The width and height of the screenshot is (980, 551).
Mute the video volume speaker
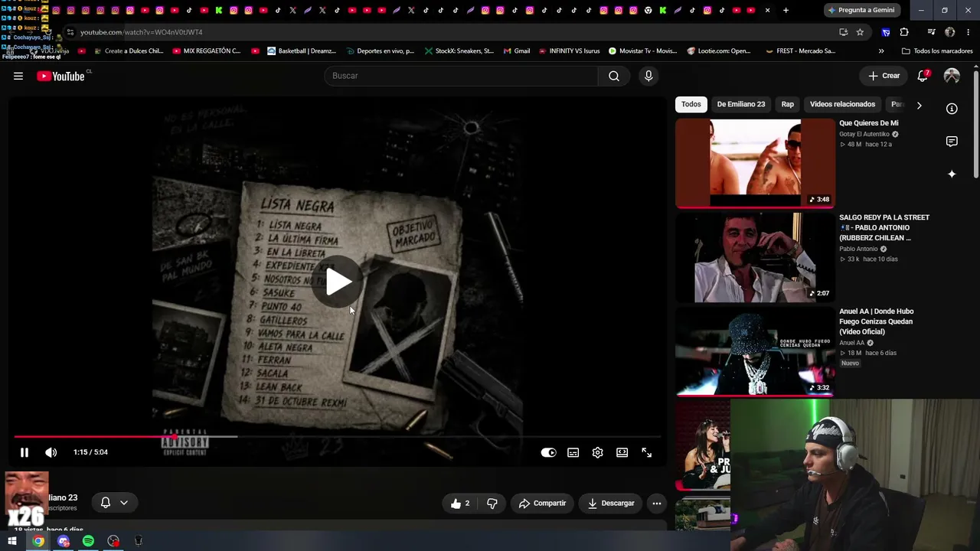(x=51, y=452)
